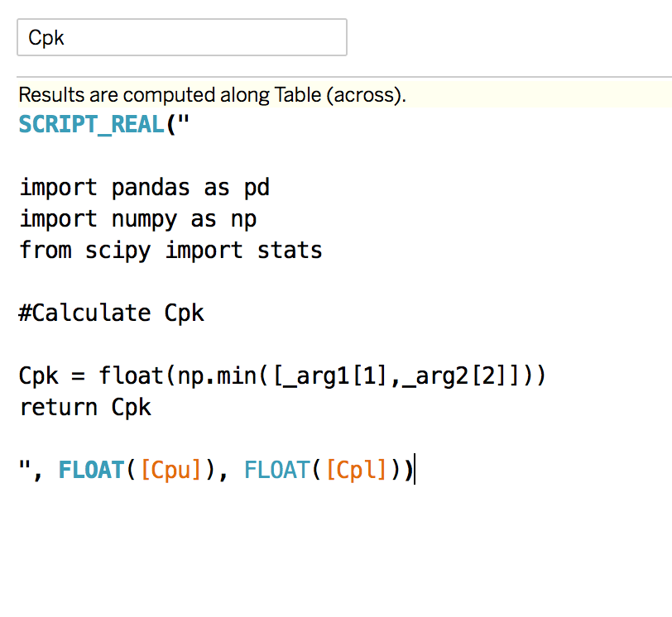Click the Cpk calculation name field
The height and width of the screenshot is (617, 672).
(181, 36)
